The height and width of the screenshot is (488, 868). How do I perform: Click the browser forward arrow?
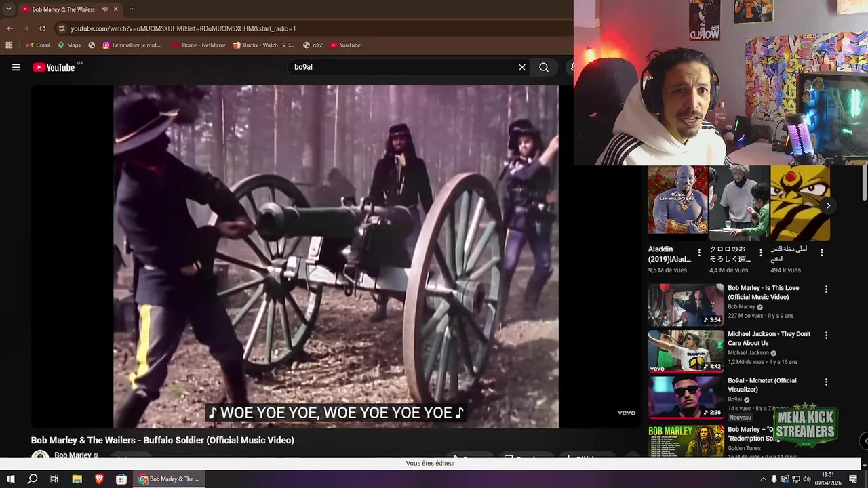point(26,28)
